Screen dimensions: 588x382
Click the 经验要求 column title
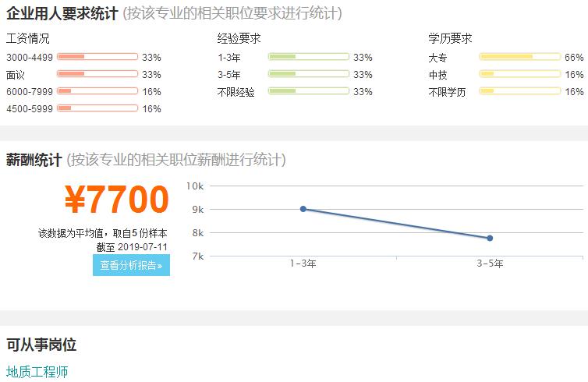239,38
